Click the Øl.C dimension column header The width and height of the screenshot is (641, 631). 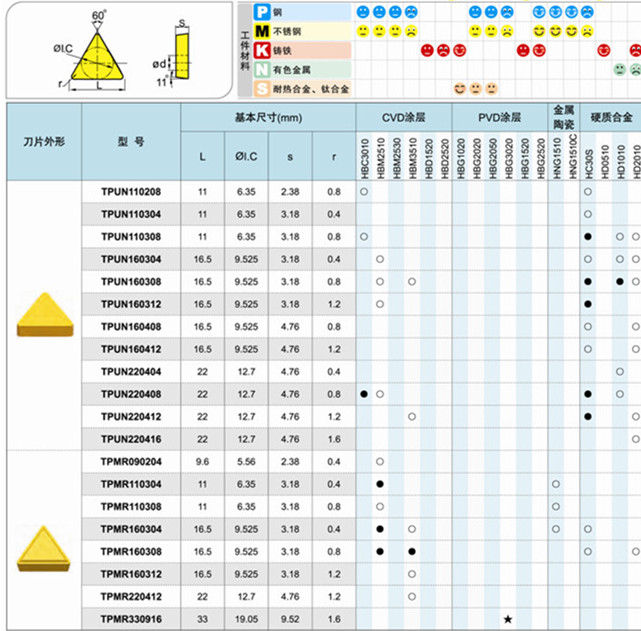[x=246, y=156]
